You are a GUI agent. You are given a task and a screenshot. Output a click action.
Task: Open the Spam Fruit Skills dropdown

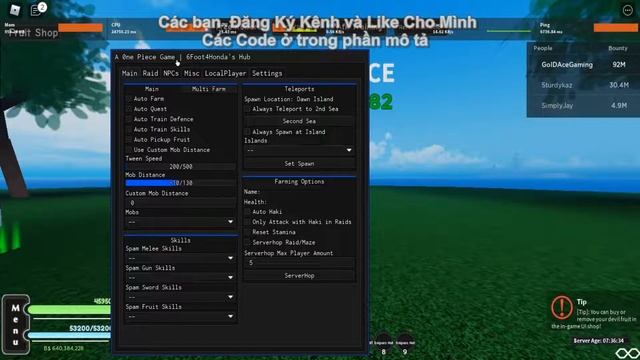tap(180, 316)
